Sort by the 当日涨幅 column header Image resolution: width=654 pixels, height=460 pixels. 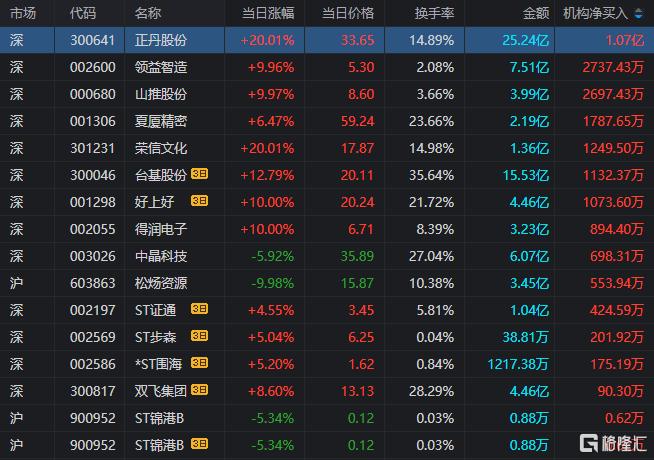268,13
